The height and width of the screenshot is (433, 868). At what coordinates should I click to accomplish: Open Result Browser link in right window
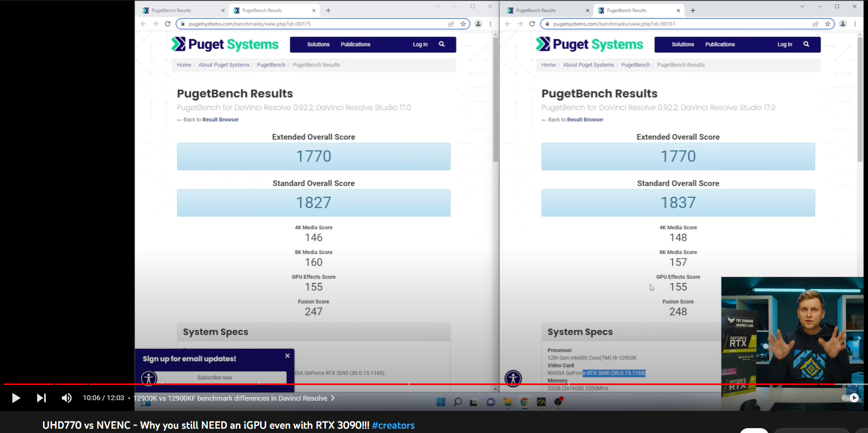click(585, 120)
